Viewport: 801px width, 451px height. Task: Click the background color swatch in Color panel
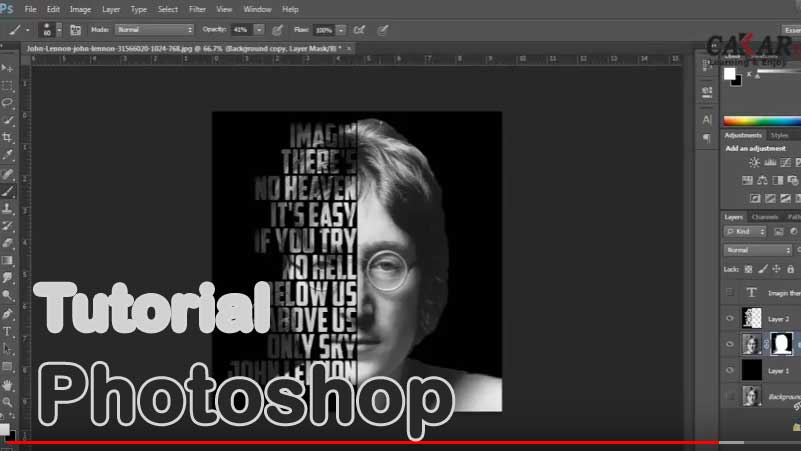click(737, 82)
